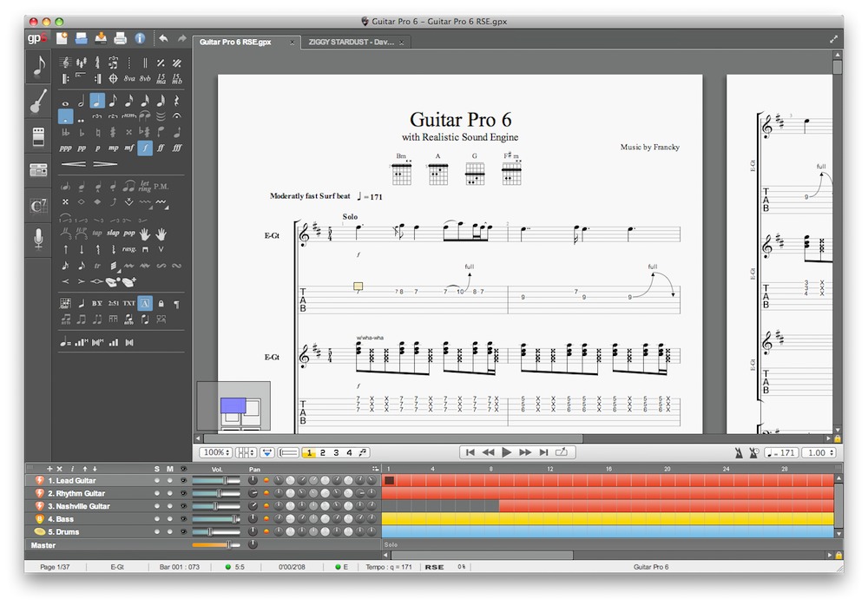Viewport: 868px width, 606px height.
Task: Open the amplifier panel in sidebar
Action: pyautogui.click(x=38, y=170)
